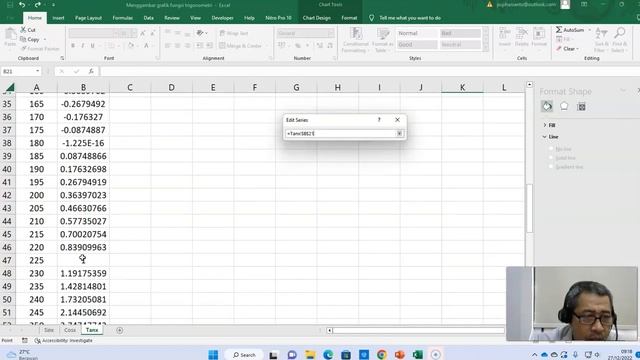This screenshot has width=640, height=360.
Task: Add a new sheet with plus icon
Action: (x=120, y=330)
